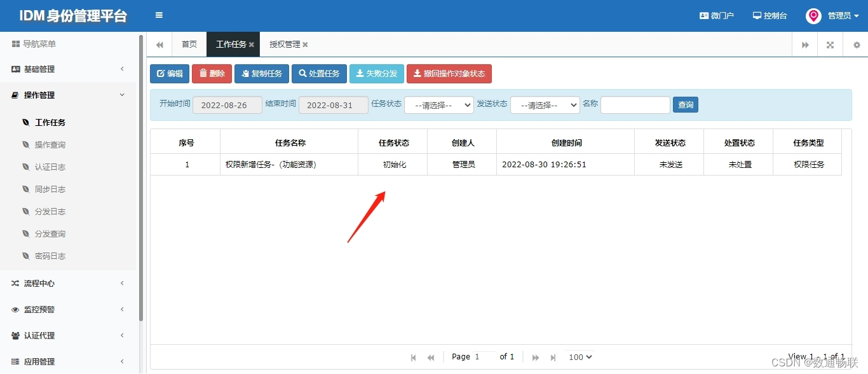Click the 操作管理 book icon

pos(15,95)
